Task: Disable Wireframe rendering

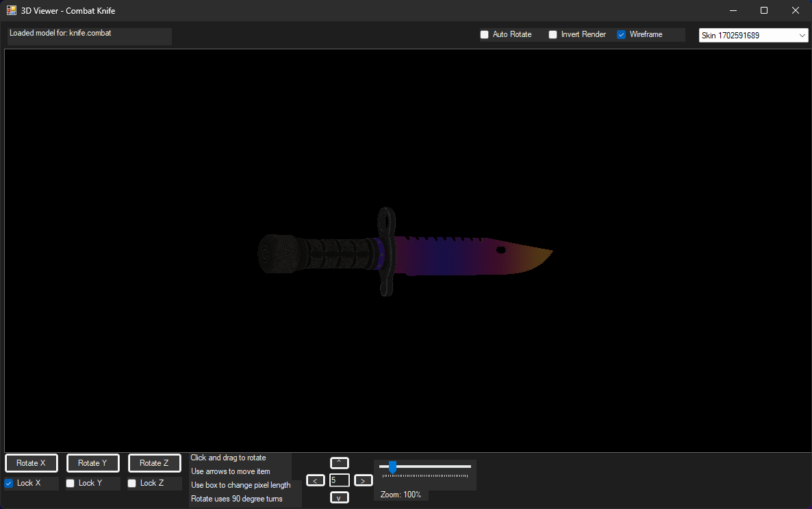Action: [x=622, y=34]
